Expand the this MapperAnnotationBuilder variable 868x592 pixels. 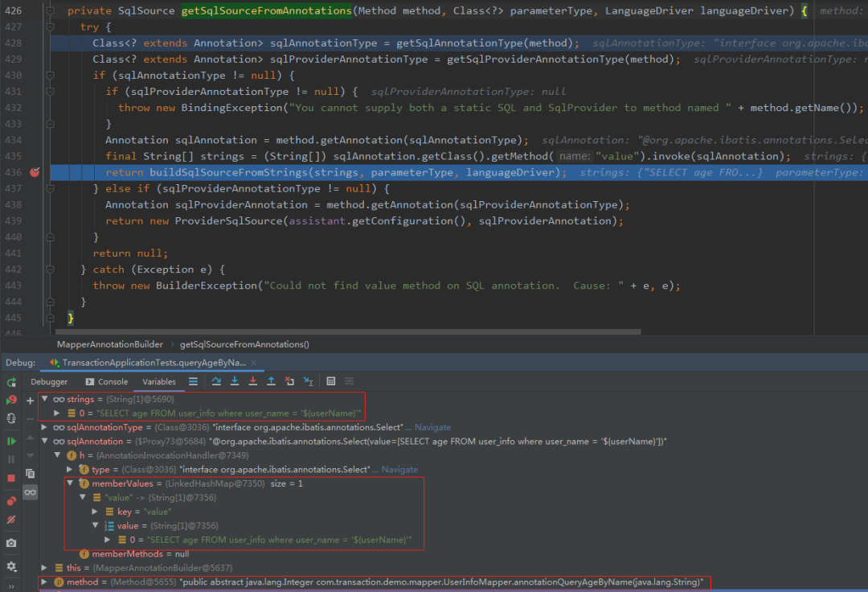coord(44,568)
